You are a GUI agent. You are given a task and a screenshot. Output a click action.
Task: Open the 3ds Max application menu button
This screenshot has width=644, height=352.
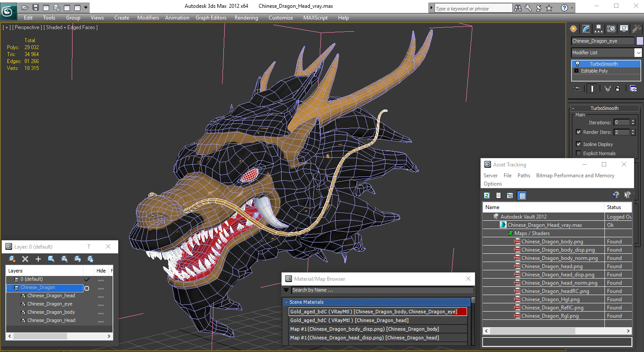(x=9, y=10)
